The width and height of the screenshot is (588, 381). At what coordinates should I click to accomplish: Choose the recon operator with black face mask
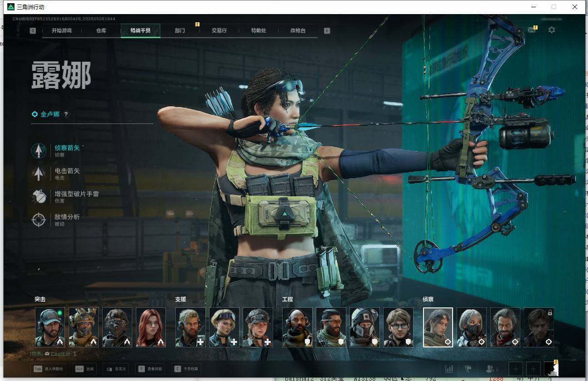tap(472, 327)
